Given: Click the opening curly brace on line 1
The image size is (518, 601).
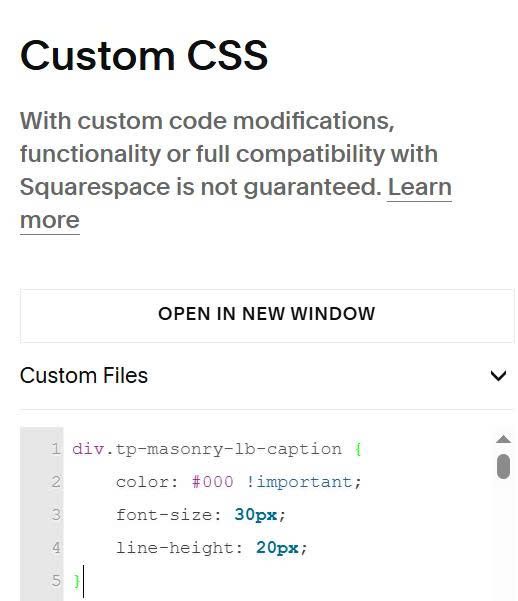Looking at the screenshot, I should coord(358,449).
